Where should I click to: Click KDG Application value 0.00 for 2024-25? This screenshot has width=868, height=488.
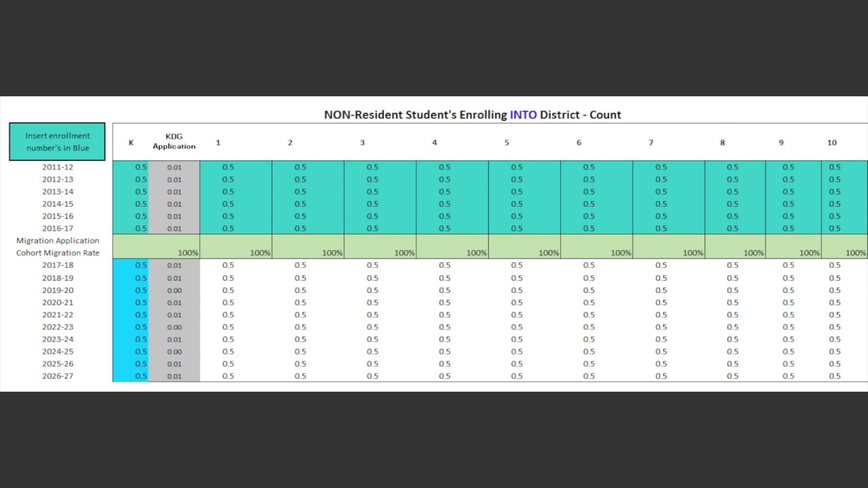pos(174,351)
